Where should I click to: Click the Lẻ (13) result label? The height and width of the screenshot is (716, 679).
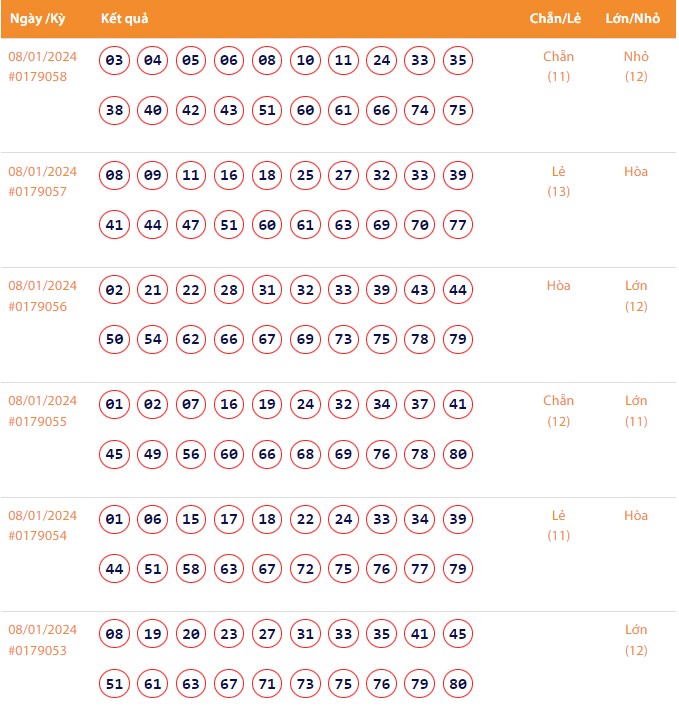point(558,181)
